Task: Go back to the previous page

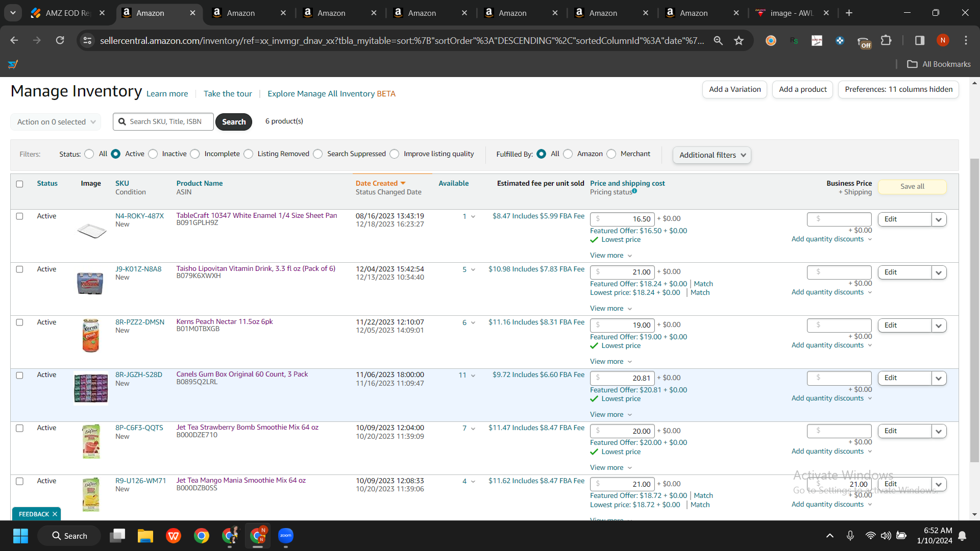Action: pos(14,40)
